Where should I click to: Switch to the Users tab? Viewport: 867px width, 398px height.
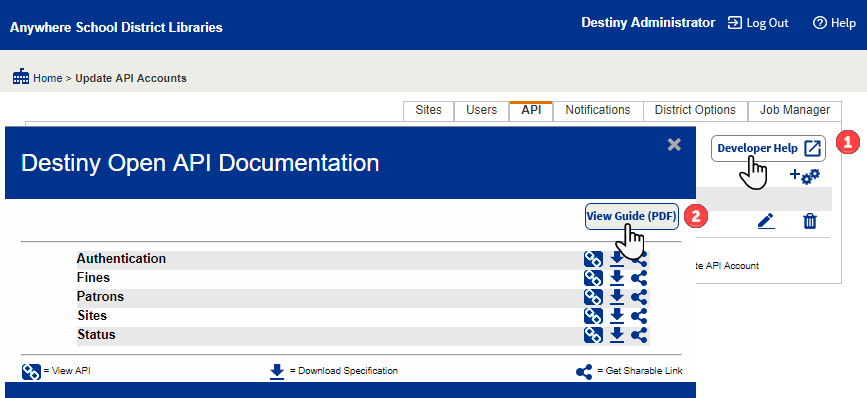point(481,111)
